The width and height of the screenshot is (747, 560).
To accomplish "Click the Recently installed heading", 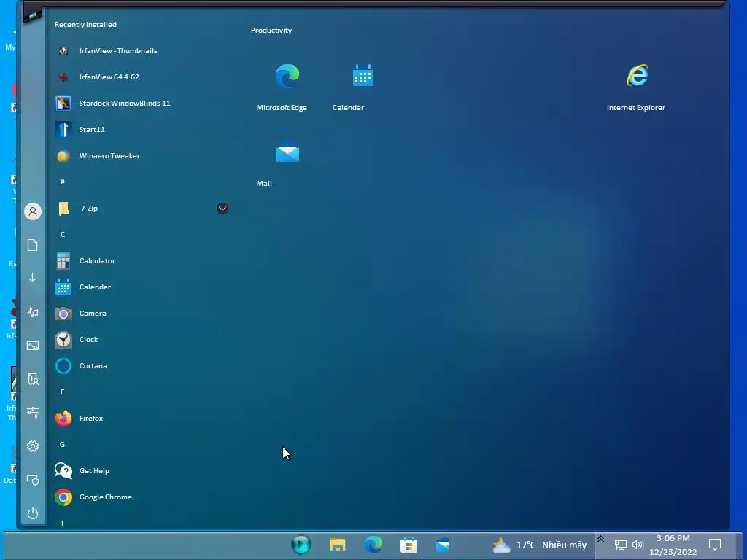I will pyautogui.click(x=86, y=24).
